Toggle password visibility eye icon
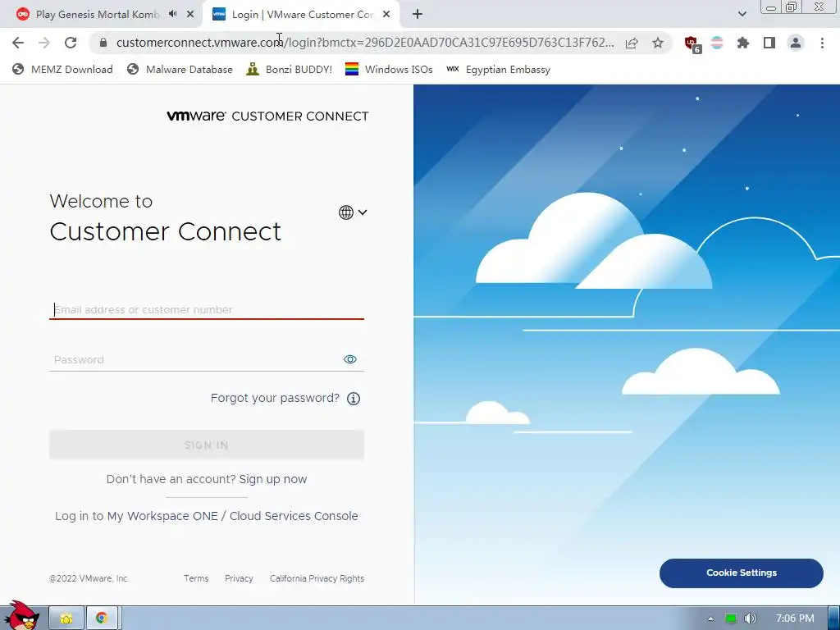 point(349,359)
